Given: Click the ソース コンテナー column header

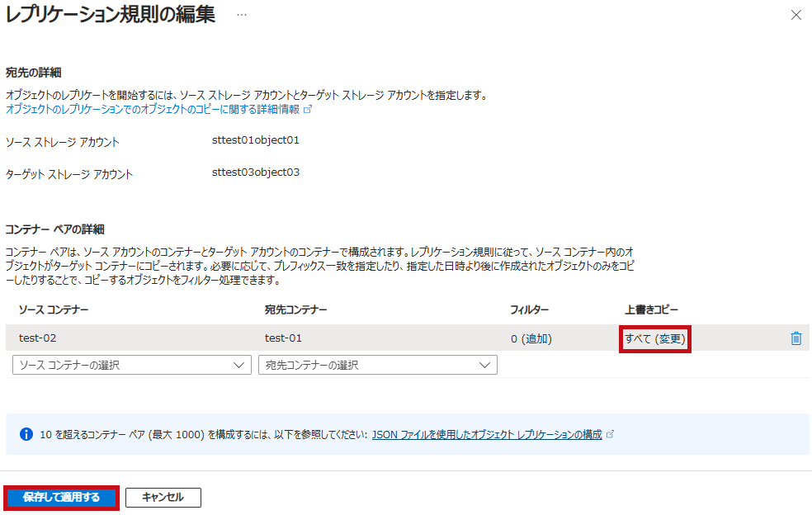Looking at the screenshot, I should 54,309.
